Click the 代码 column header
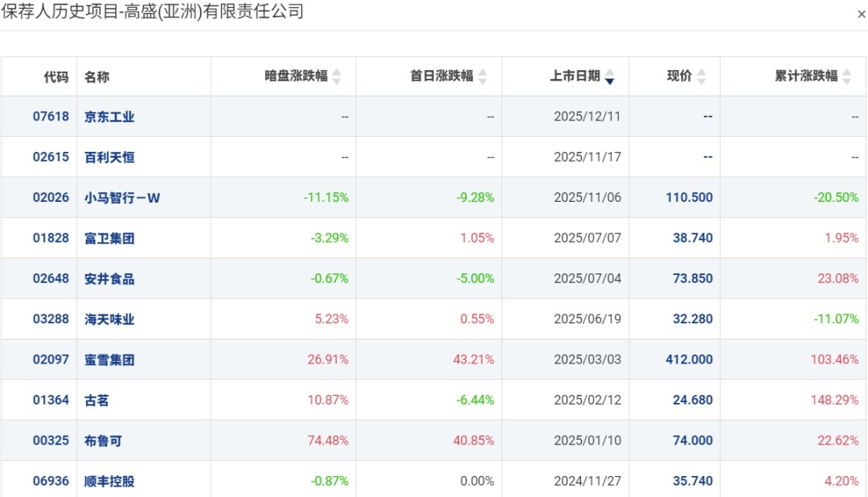This screenshot has height=497, width=868. pyautogui.click(x=56, y=76)
